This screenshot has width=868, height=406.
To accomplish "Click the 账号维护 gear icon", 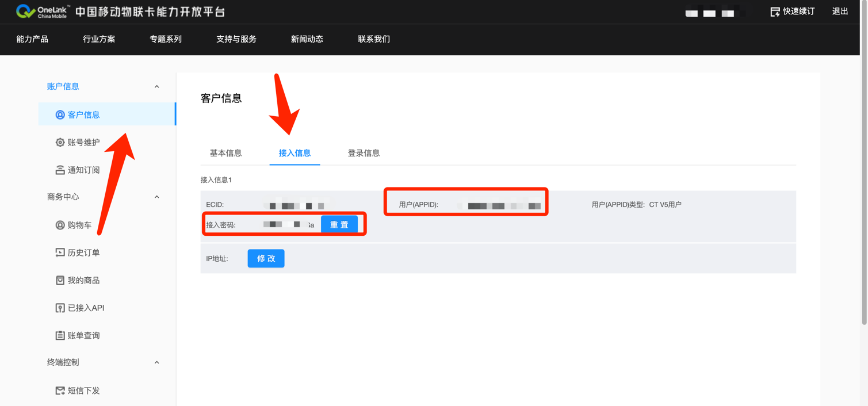I will click(60, 143).
